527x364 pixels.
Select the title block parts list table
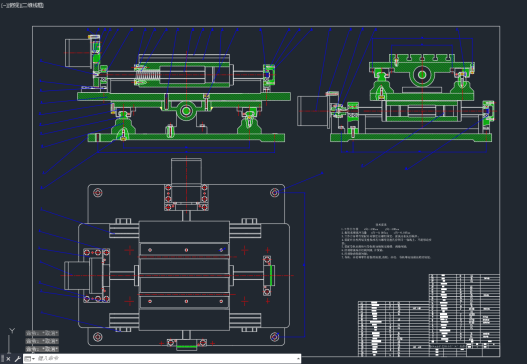(x=429, y=315)
